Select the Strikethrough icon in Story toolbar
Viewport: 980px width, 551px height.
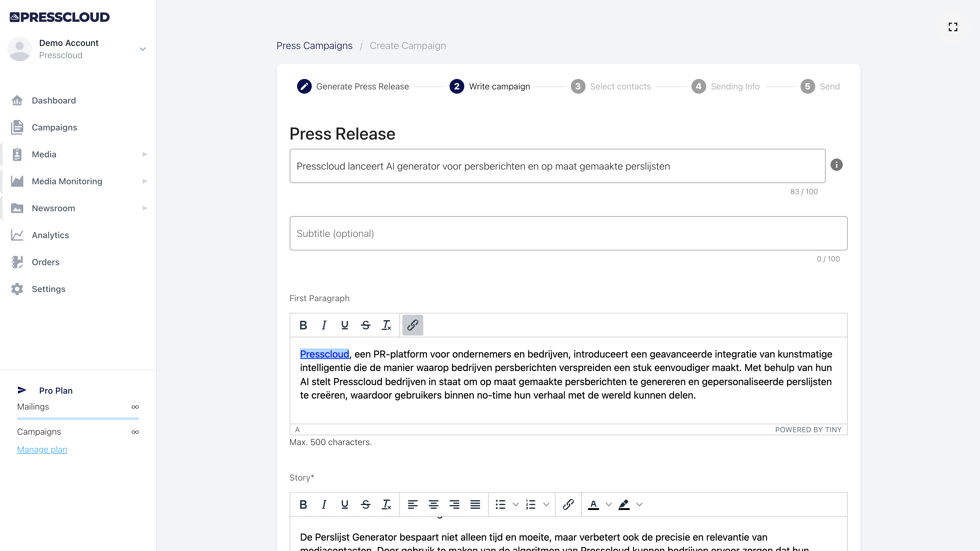[x=365, y=504]
